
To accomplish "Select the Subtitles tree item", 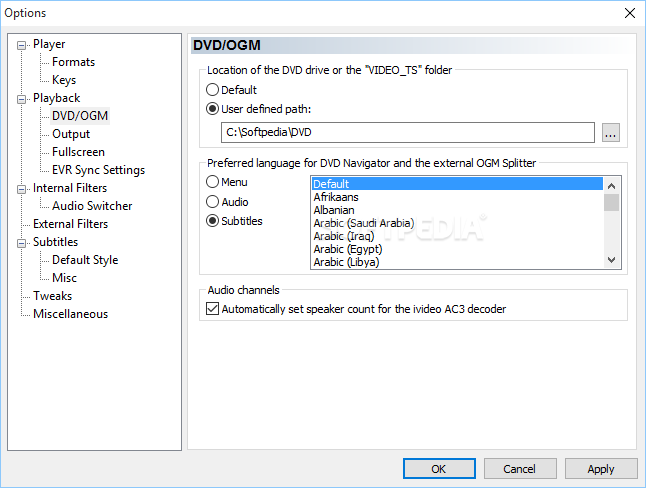I will pos(56,242).
